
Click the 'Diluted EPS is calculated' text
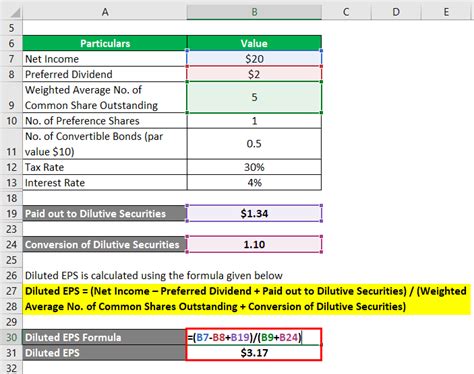pyautogui.click(x=154, y=276)
